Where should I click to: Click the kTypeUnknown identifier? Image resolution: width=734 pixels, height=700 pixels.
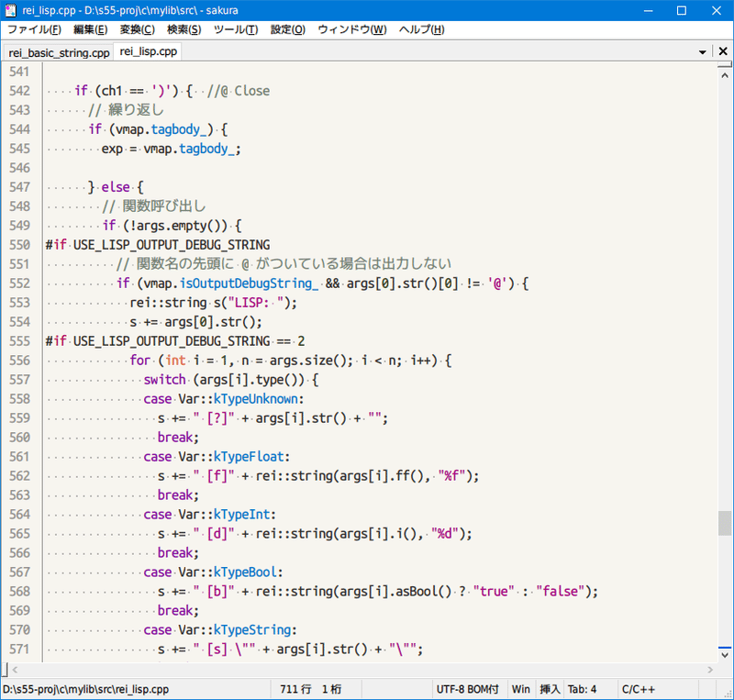(256, 399)
